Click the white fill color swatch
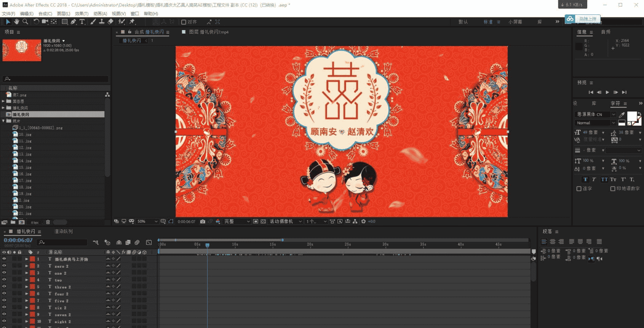This screenshot has height=328, width=644. click(x=632, y=116)
